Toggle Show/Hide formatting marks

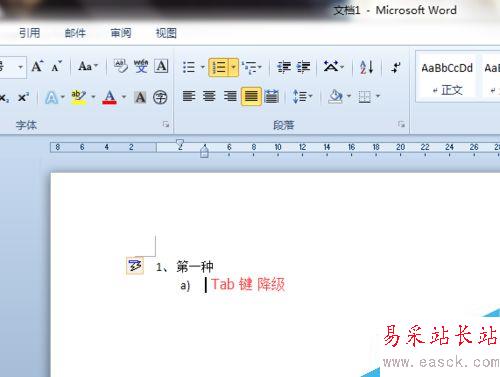pos(396,67)
